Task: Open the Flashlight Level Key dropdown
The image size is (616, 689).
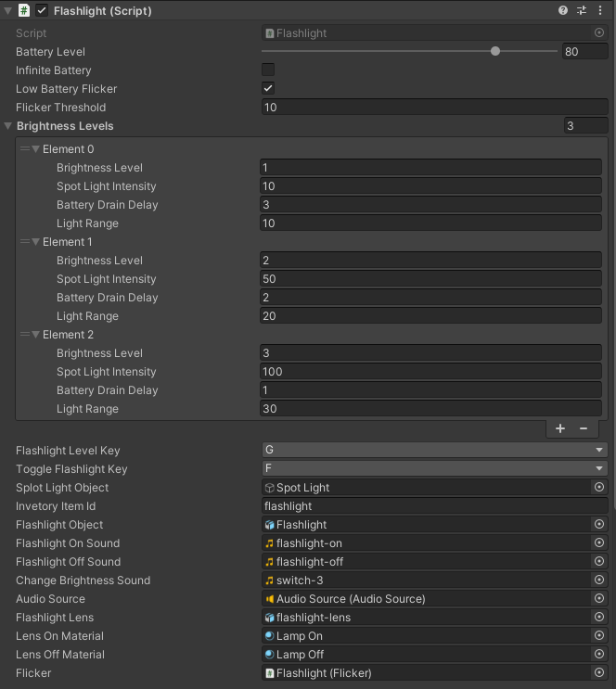Action: [434, 451]
